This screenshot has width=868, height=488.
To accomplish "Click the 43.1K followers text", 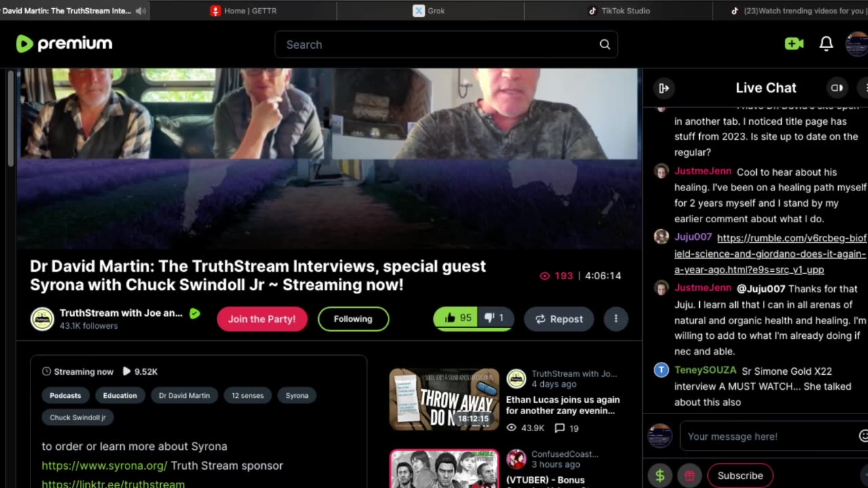I will point(89,326).
